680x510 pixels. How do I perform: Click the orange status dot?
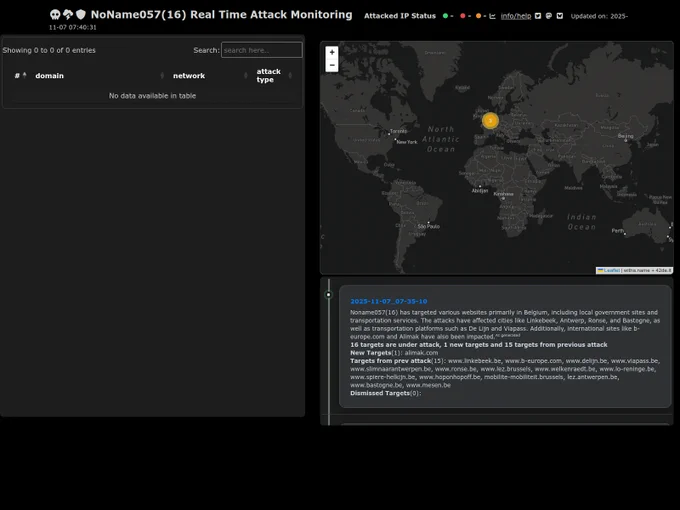[x=478, y=16]
